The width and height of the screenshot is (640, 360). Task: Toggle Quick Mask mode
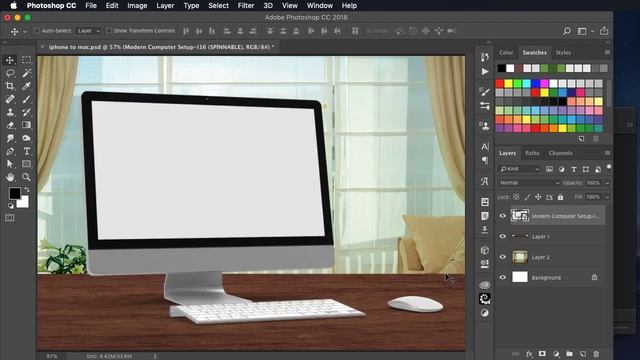click(10, 218)
